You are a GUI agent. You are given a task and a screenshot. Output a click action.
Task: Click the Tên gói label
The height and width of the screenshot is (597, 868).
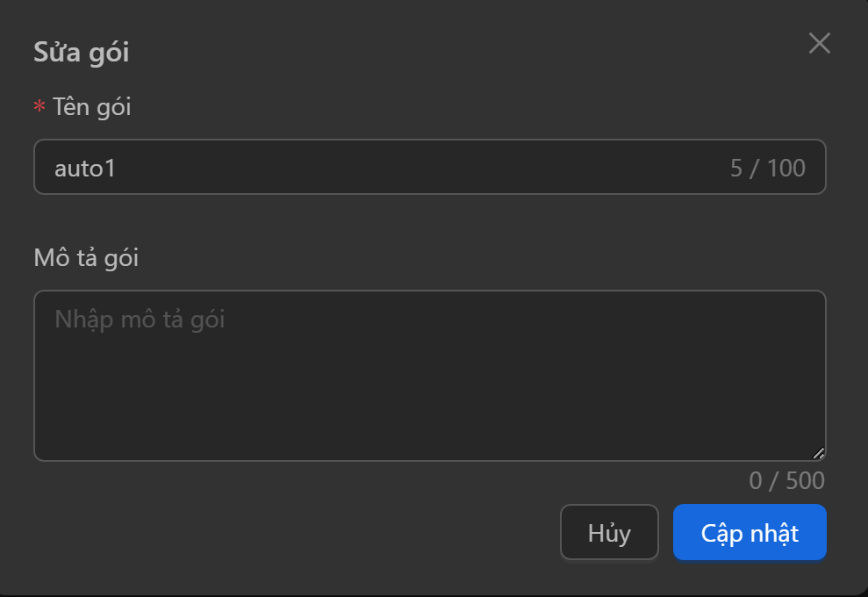[91, 107]
